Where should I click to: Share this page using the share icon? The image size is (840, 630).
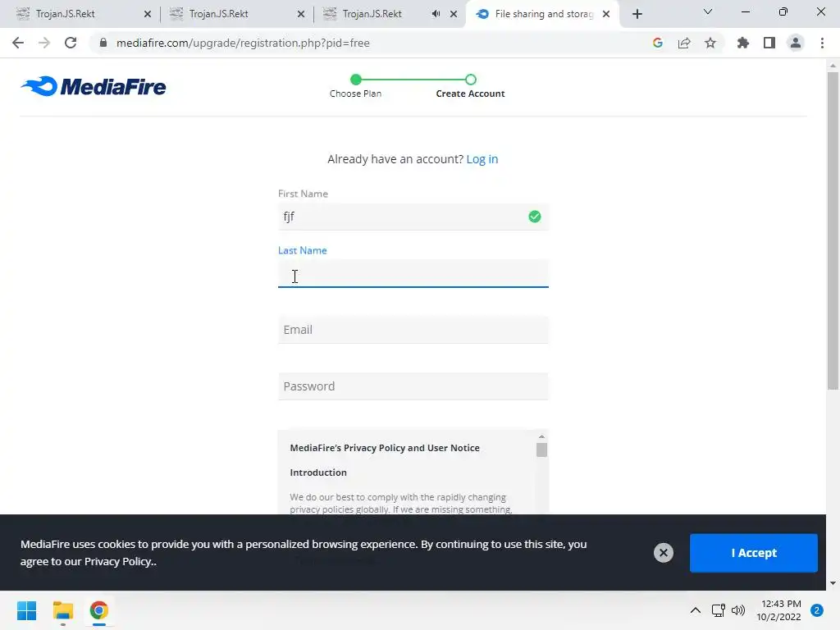tap(684, 43)
